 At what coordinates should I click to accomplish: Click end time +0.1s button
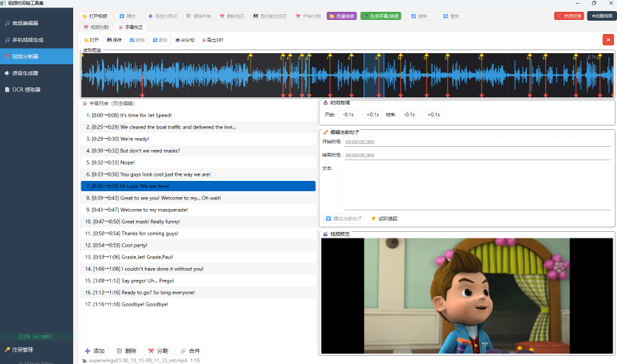tap(433, 114)
